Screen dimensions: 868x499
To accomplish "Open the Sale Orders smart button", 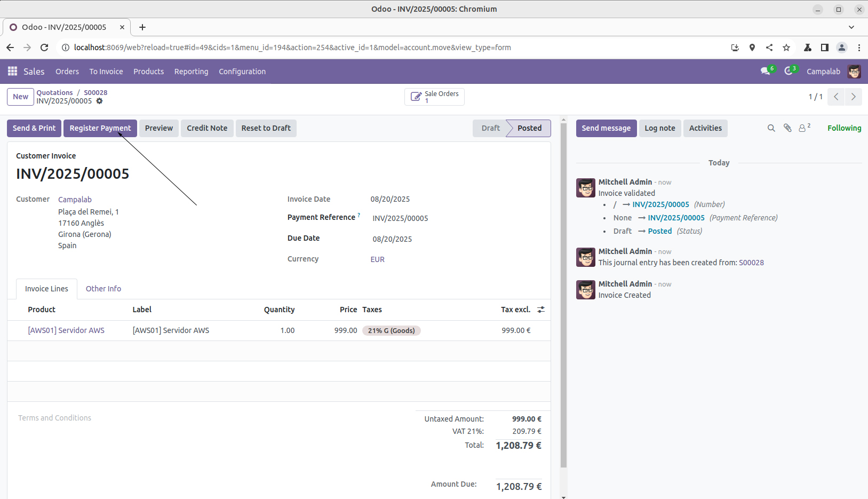I will click(x=434, y=97).
